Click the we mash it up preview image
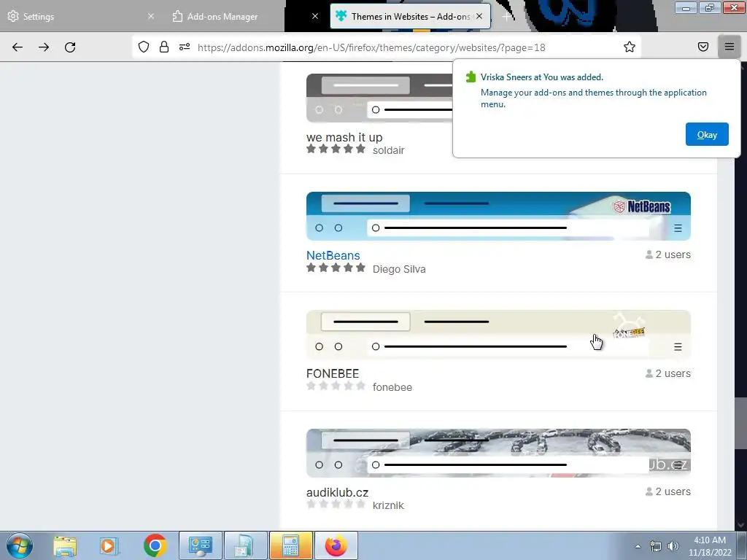The height and width of the screenshot is (560, 747). pyautogui.click(x=379, y=98)
